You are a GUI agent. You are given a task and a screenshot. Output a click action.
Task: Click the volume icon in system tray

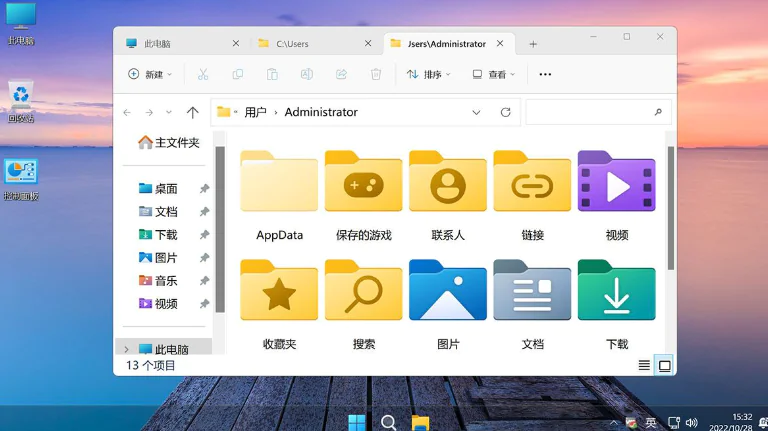pos(692,423)
